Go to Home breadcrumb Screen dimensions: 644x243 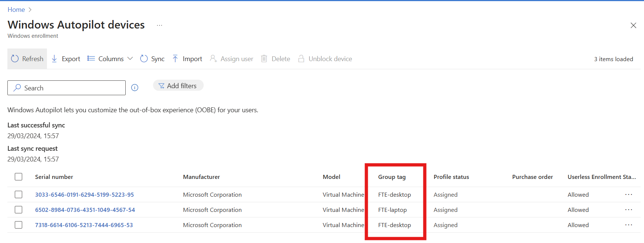[x=16, y=10]
